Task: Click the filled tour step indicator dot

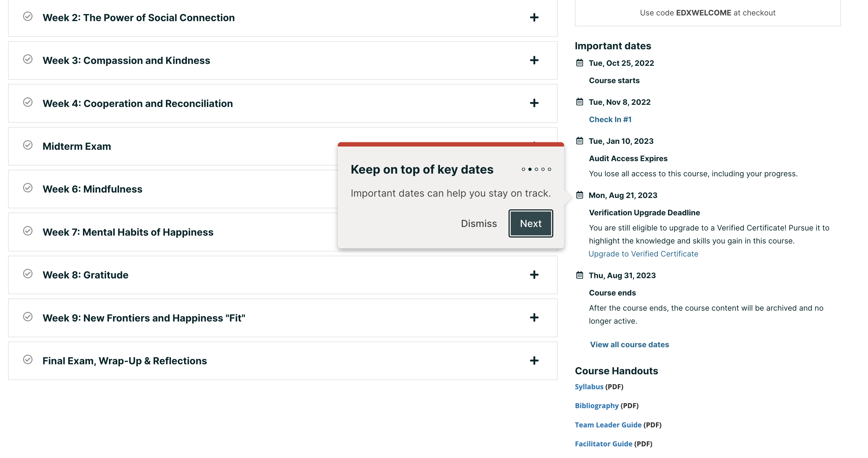Action: [530, 169]
